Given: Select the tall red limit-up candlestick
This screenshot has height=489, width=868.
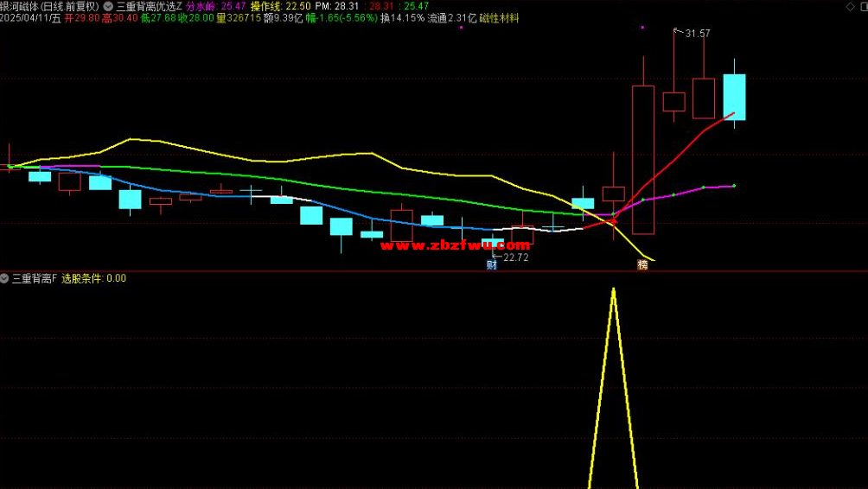Looking at the screenshot, I should 643,160.
